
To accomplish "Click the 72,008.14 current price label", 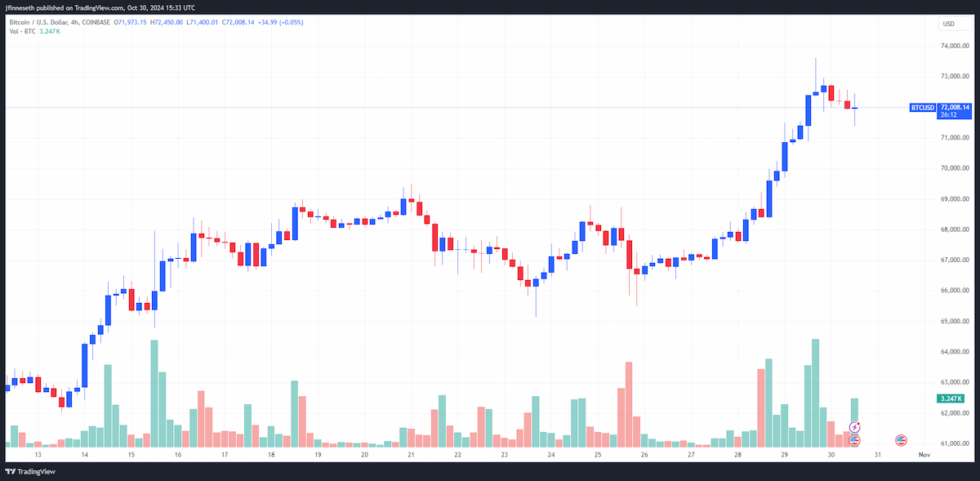I will 955,107.
